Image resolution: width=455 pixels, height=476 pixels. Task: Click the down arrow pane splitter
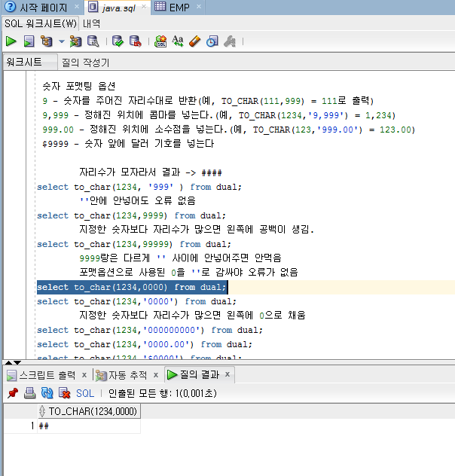[x=17, y=363]
